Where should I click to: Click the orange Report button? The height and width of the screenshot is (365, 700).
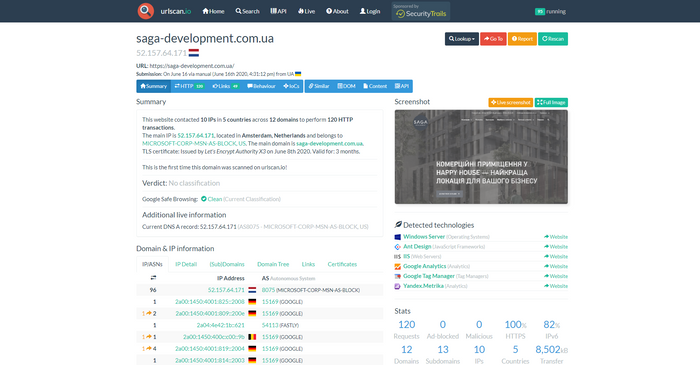coord(522,39)
